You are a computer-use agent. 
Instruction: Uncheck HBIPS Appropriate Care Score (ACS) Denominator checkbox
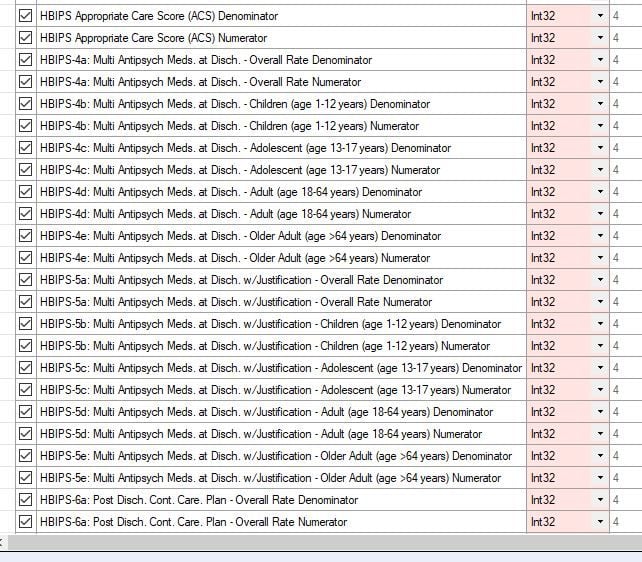[25, 16]
